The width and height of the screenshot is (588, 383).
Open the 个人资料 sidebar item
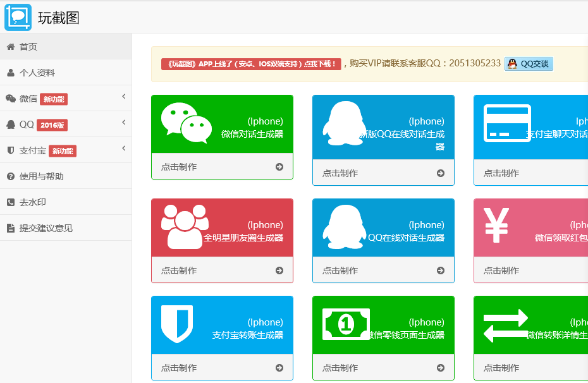pos(66,72)
